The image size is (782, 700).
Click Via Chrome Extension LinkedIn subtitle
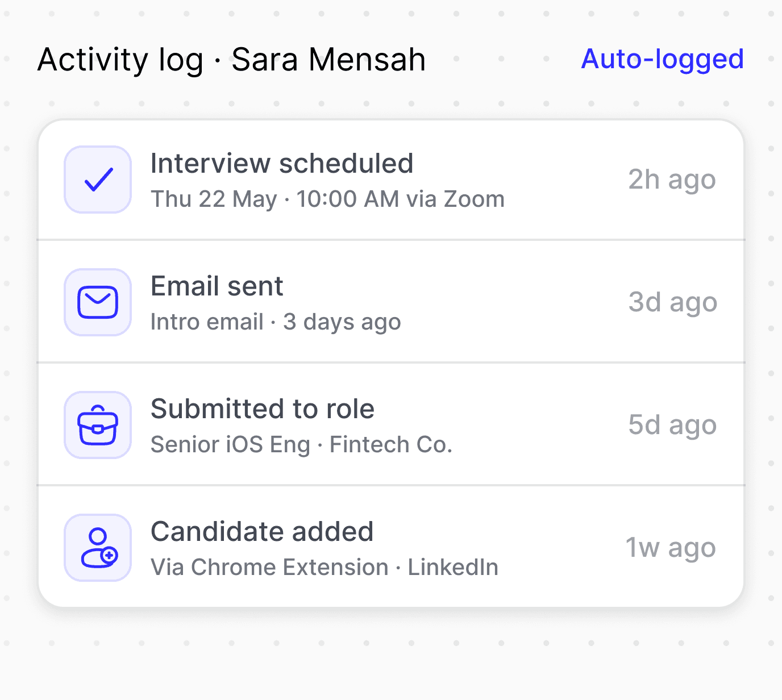pyautogui.click(x=325, y=568)
